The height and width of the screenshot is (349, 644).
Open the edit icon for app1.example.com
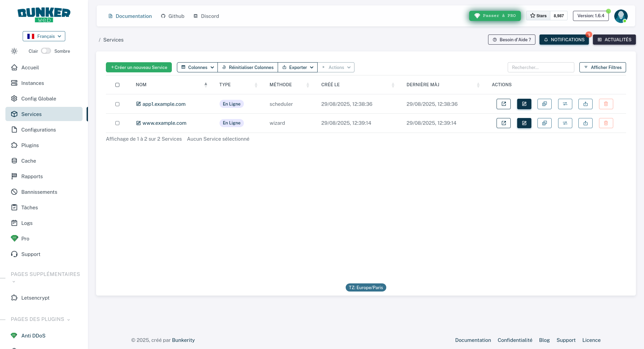point(524,104)
